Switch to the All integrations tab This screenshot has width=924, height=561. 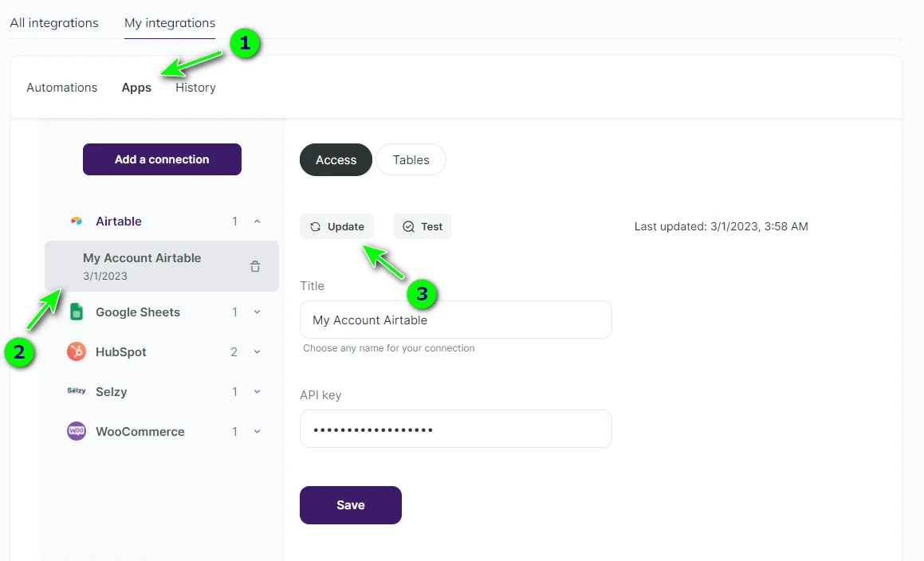point(53,22)
